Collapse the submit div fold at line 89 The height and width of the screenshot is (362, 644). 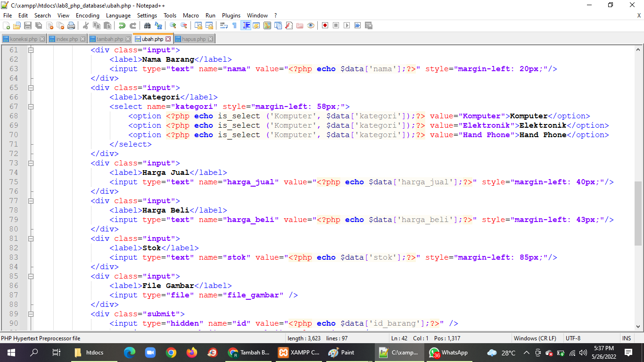[x=31, y=314]
